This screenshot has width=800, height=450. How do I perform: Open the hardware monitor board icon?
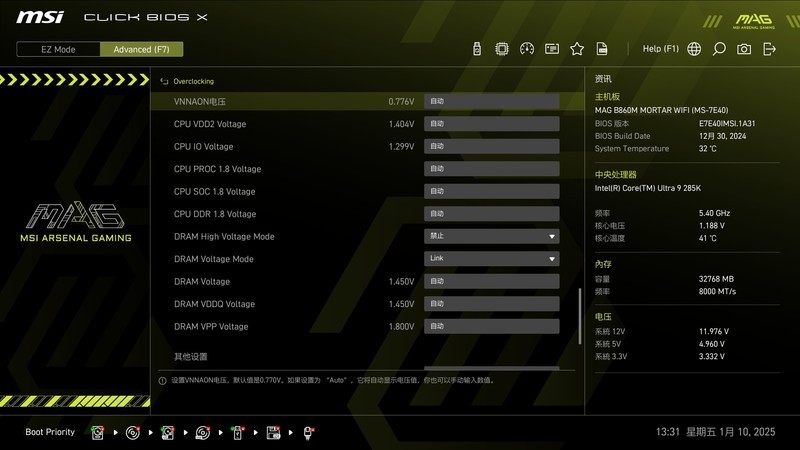(x=552, y=49)
